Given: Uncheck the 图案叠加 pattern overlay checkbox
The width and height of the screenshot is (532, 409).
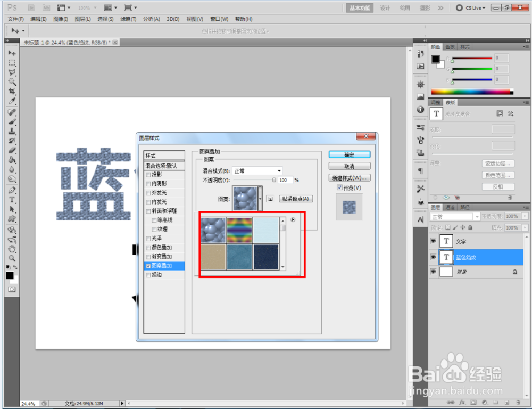Looking at the screenshot, I should pos(148,266).
